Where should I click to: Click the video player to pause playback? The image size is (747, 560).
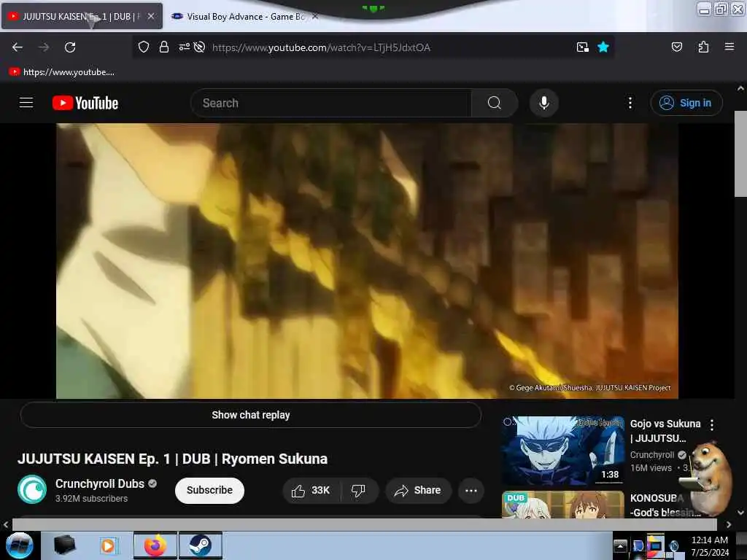pos(367,261)
